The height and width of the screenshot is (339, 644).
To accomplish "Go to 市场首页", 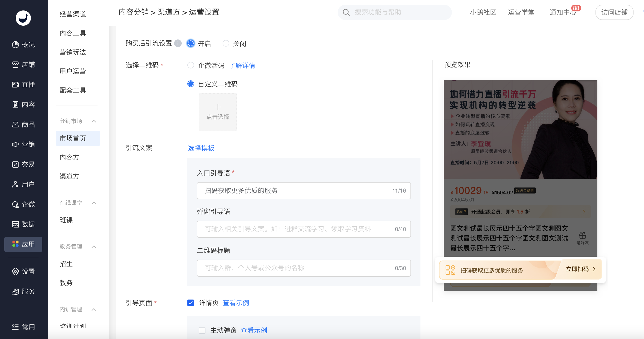I will 78,138.
